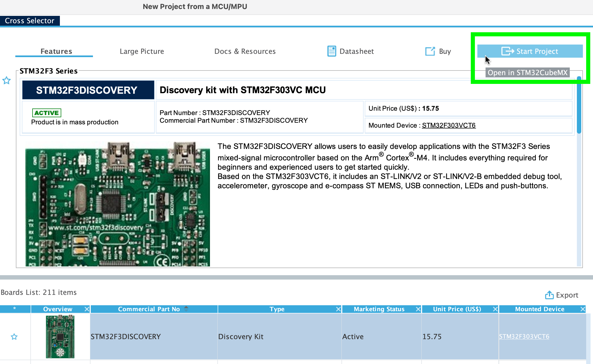Click the Buy external link icon
Image resolution: width=593 pixels, height=364 pixels.
coord(430,51)
